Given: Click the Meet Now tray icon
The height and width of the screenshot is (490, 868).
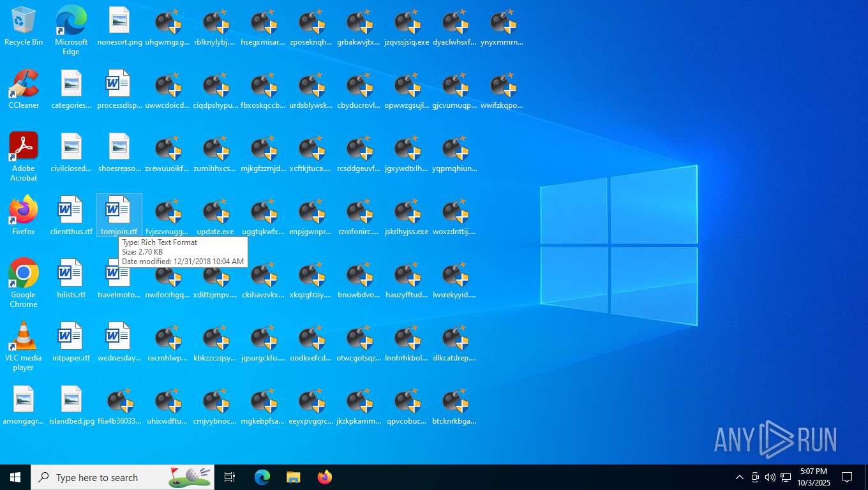Looking at the screenshot, I should [x=755, y=477].
